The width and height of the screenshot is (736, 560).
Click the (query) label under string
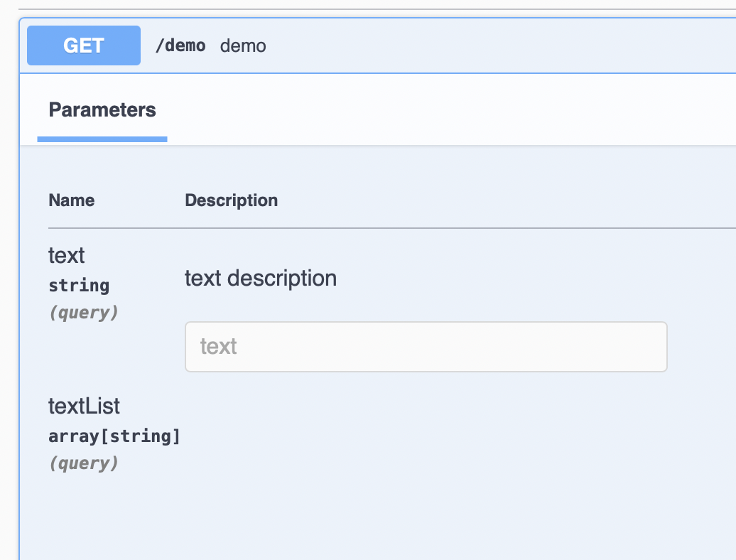pyautogui.click(x=83, y=313)
